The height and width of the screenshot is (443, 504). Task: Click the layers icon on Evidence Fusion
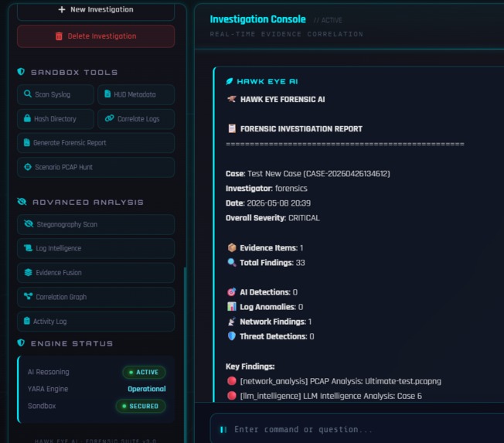29,272
